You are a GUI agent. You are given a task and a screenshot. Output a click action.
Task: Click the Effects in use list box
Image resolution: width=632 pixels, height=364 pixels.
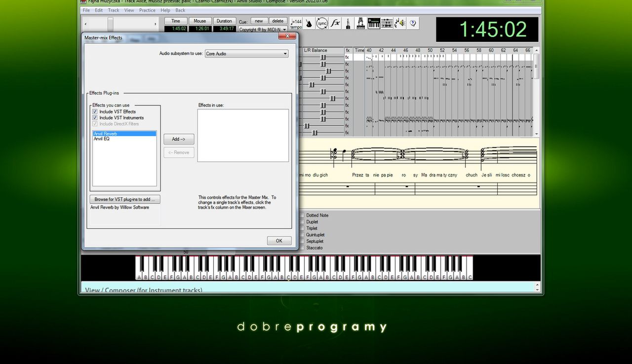point(243,136)
